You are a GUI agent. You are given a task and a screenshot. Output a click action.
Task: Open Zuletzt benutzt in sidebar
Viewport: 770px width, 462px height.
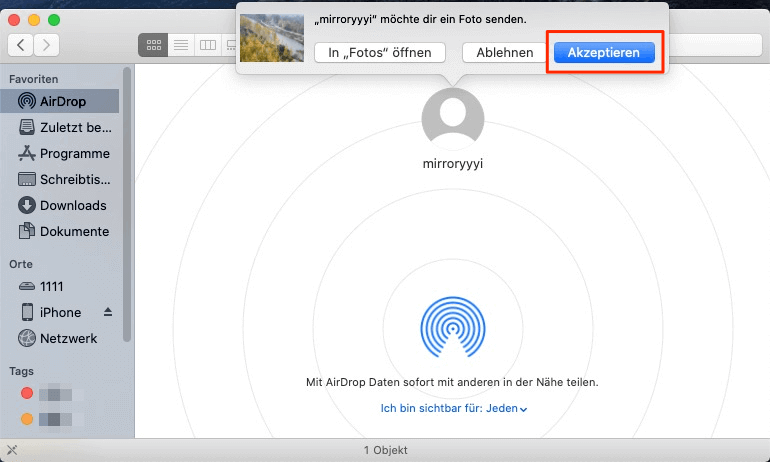pyautogui.click(x=59, y=127)
